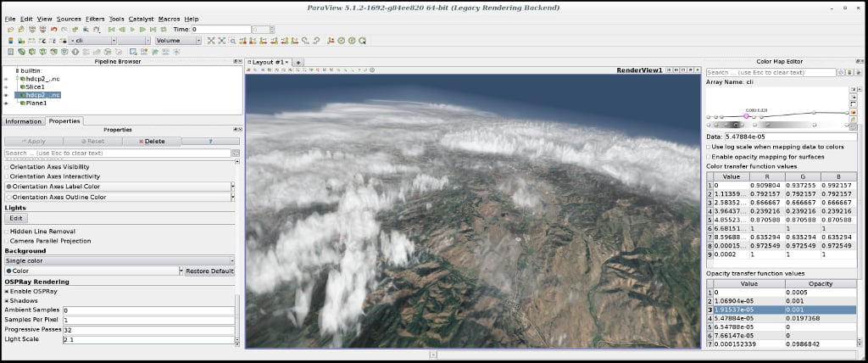Switch to the Information tab

[x=23, y=121]
